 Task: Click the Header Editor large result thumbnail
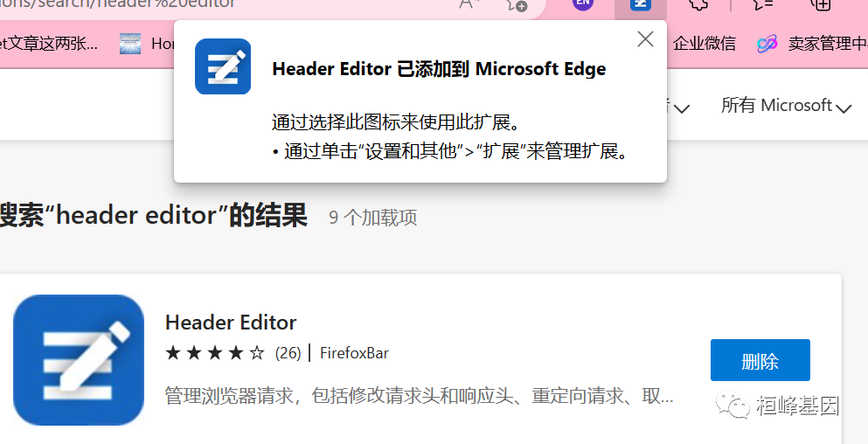[x=79, y=360]
